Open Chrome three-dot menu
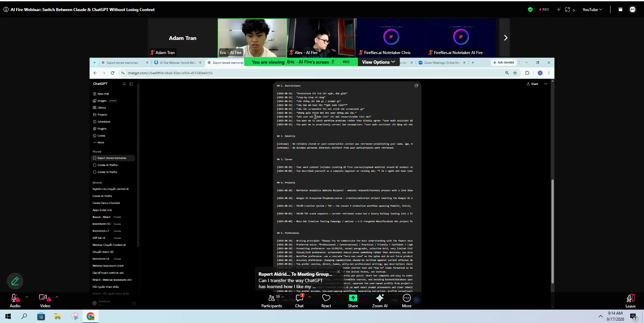Screen dimensions: 644x323 click(x=549, y=73)
